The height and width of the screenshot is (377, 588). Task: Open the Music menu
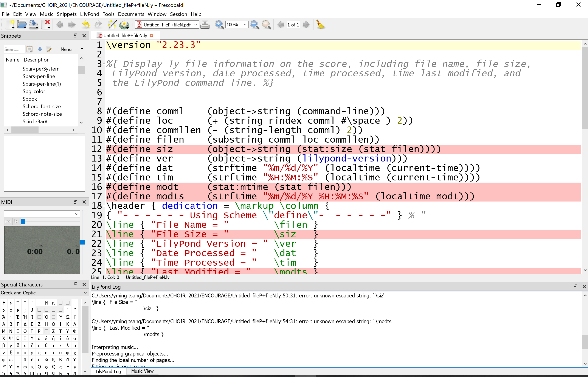point(47,14)
